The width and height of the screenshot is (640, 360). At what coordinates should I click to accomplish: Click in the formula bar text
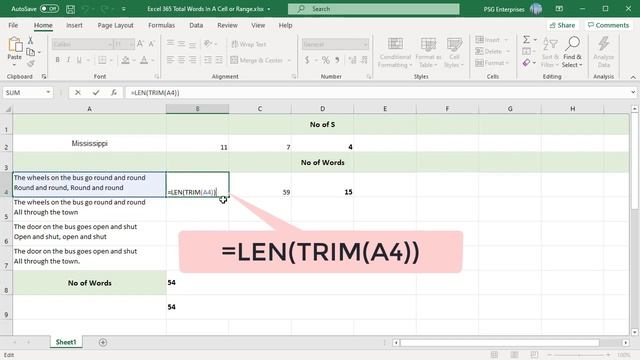pos(155,93)
